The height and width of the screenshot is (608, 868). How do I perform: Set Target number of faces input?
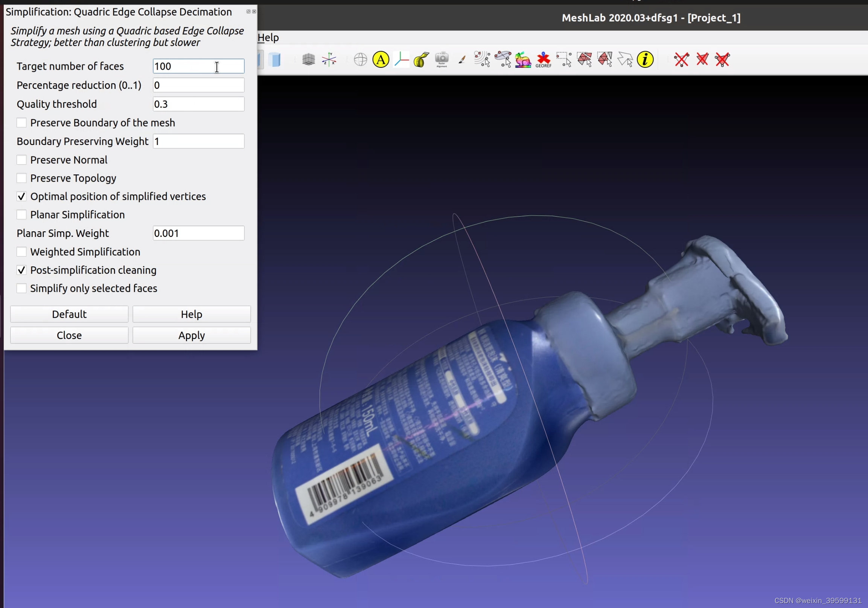[x=198, y=66]
